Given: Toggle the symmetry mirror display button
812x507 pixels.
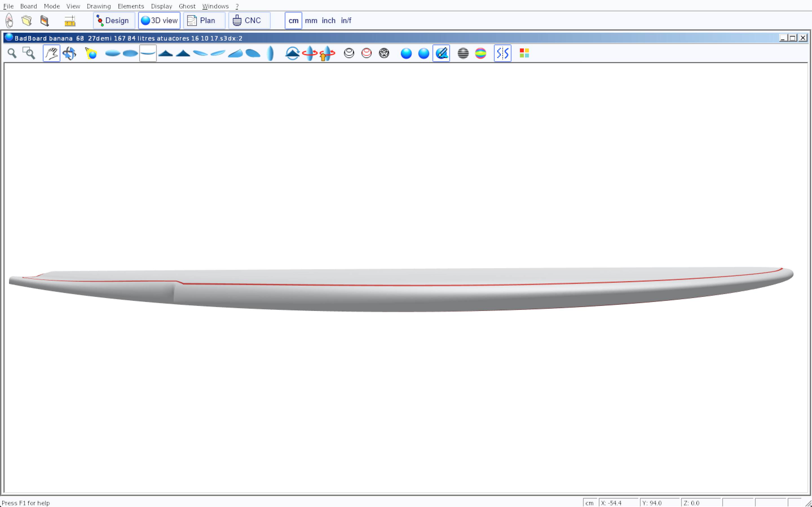Looking at the screenshot, I should point(502,53).
